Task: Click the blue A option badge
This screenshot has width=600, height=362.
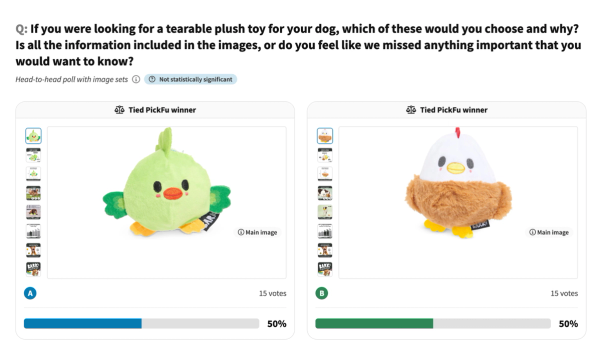Action: 30,294
